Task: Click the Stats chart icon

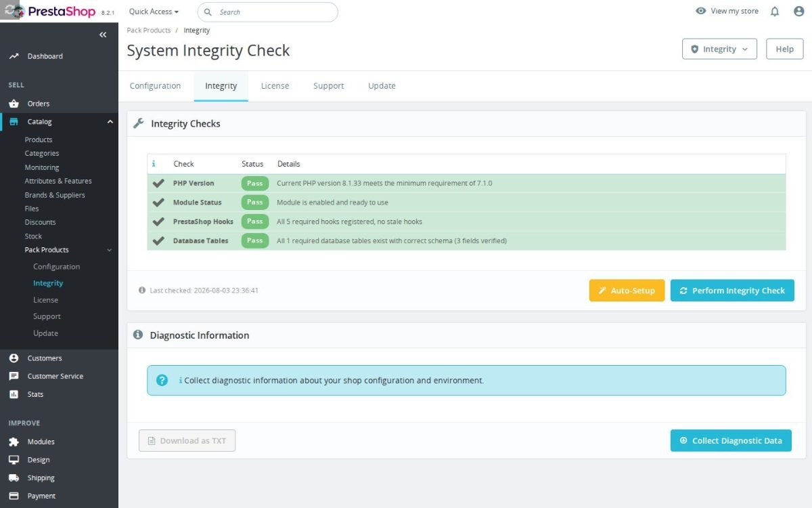Action: (x=14, y=394)
